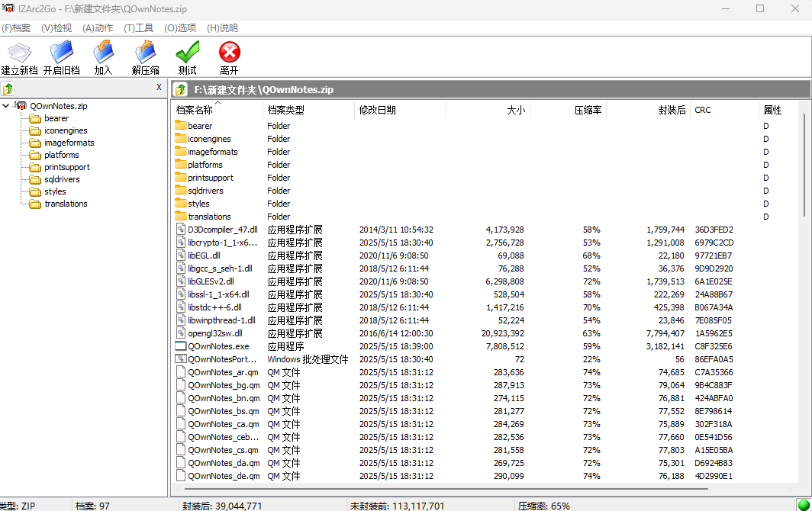Image resolution: width=812 pixels, height=511 pixels.
Task: Close the folder tree panel with the X
Action: 159,87
